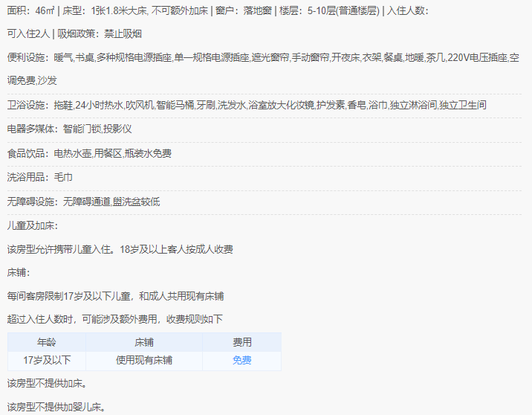The height and width of the screenshot is (415, 532).
Task: Click the 可入住2人 smoking policy line
Action: [74, 34]
